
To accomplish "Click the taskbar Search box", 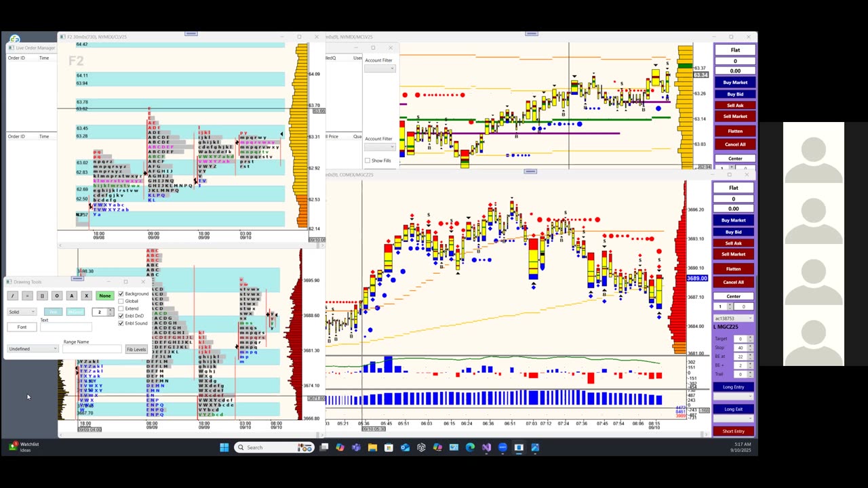I will pyautogui.click(x=274, y=447).
